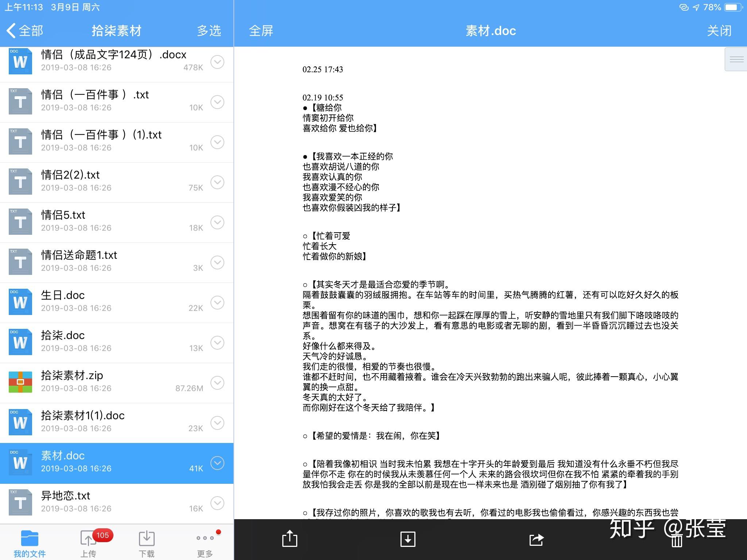The image size is (747, 560).
Task: Tap the Word icon of 生日.doc
Action: tap(20, 302)
